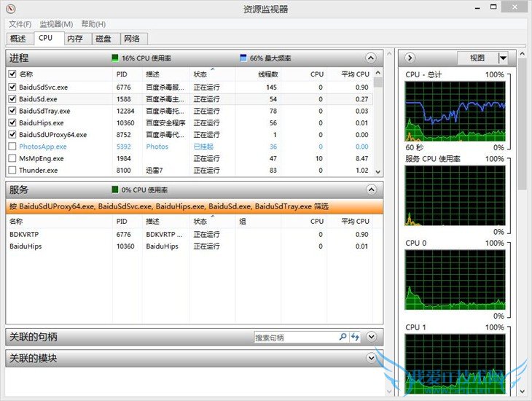The width and height of the screenshot is (532, 401).
Task: Open the 文件(F) menu
Action: pos(20,24)
